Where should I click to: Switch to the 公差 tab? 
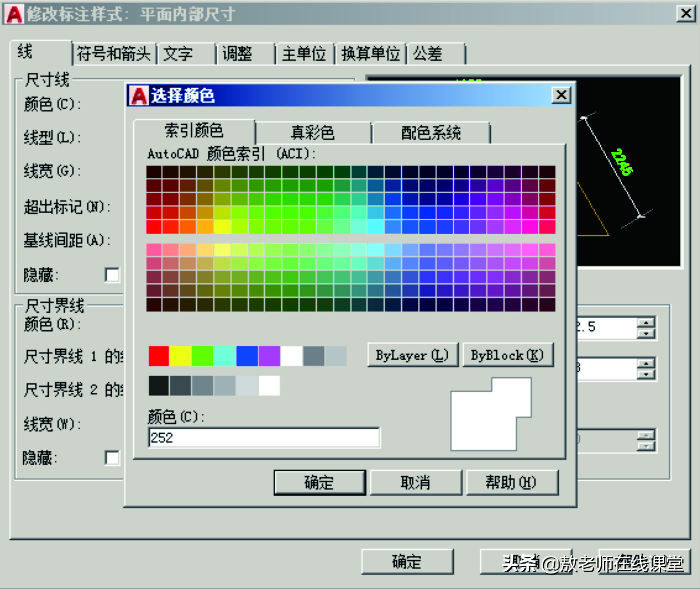pyautogui.click(x=427, y=53)
